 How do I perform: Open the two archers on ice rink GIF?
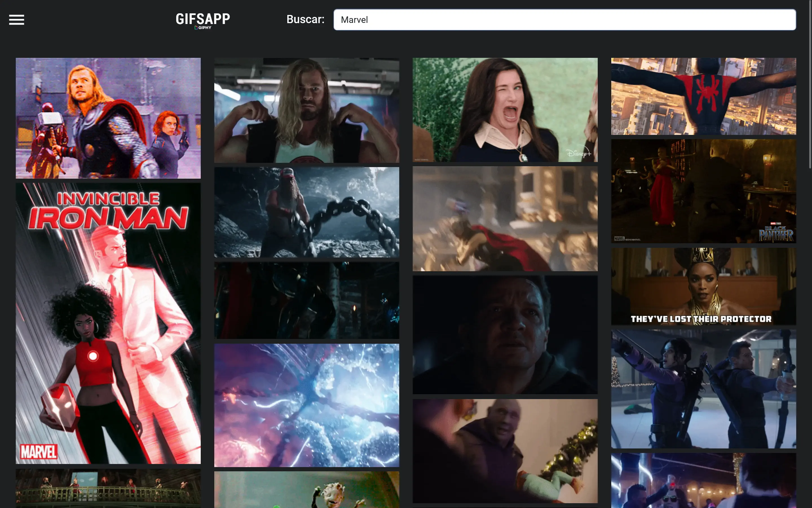[x=703, y=389]
